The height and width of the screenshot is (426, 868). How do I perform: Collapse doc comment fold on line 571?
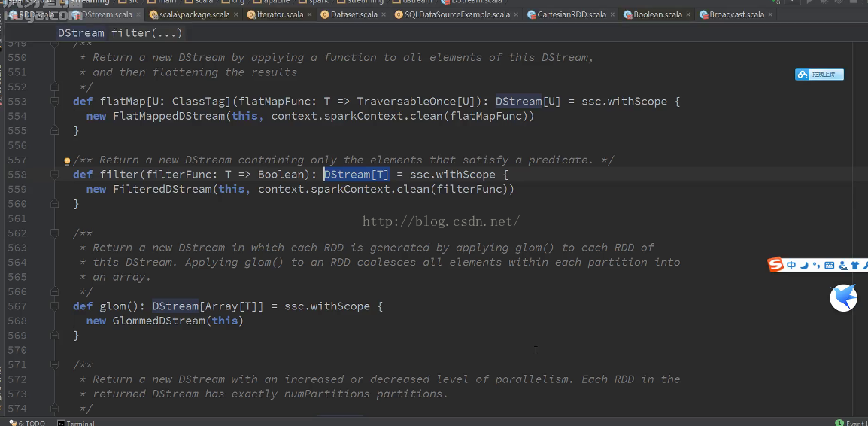pos(54,364)
